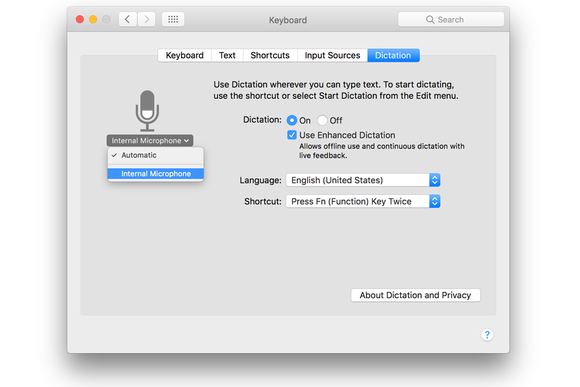Go forward with the right arrow button
This screenshot has height=387, width=580.
[x=146, y=19]
